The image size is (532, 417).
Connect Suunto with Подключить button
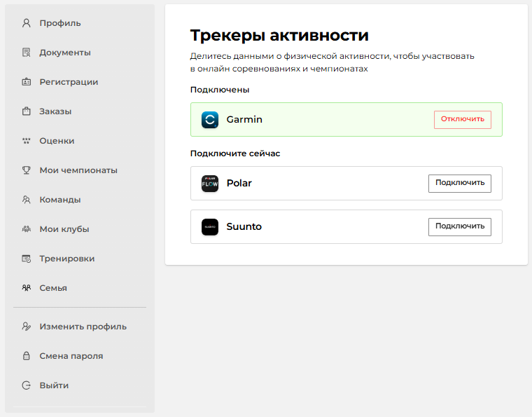point(460,227)
